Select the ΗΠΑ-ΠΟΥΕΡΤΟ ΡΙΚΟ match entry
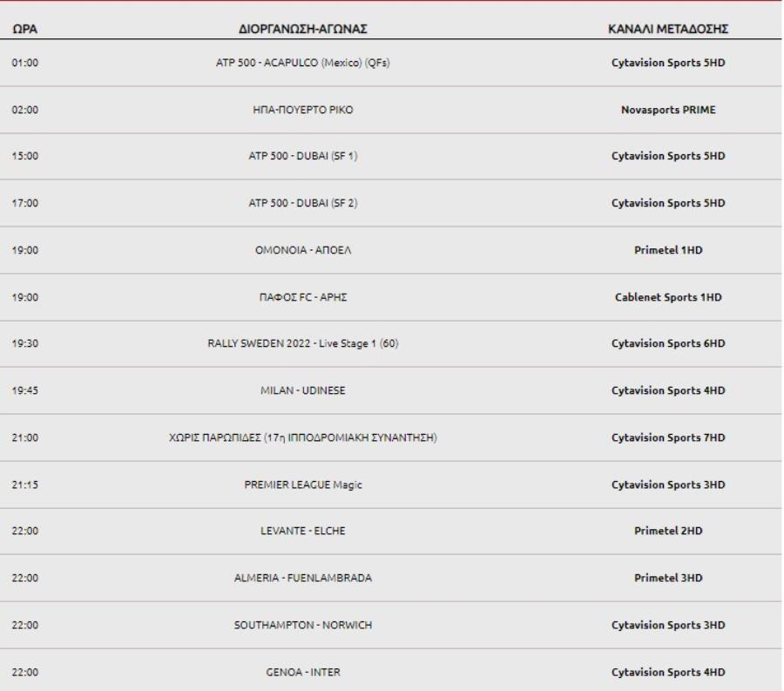The width and height of the screenshot is (784, 691). [303, 110]
